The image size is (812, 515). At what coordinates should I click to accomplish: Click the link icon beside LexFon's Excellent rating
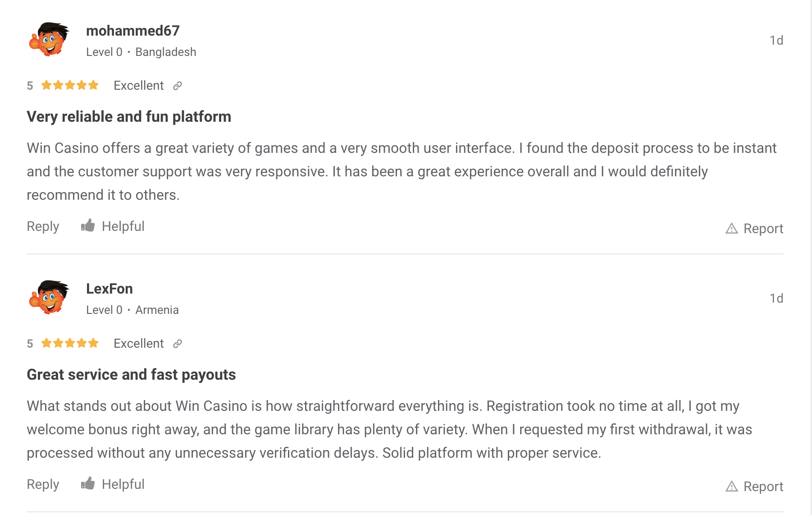178,344
